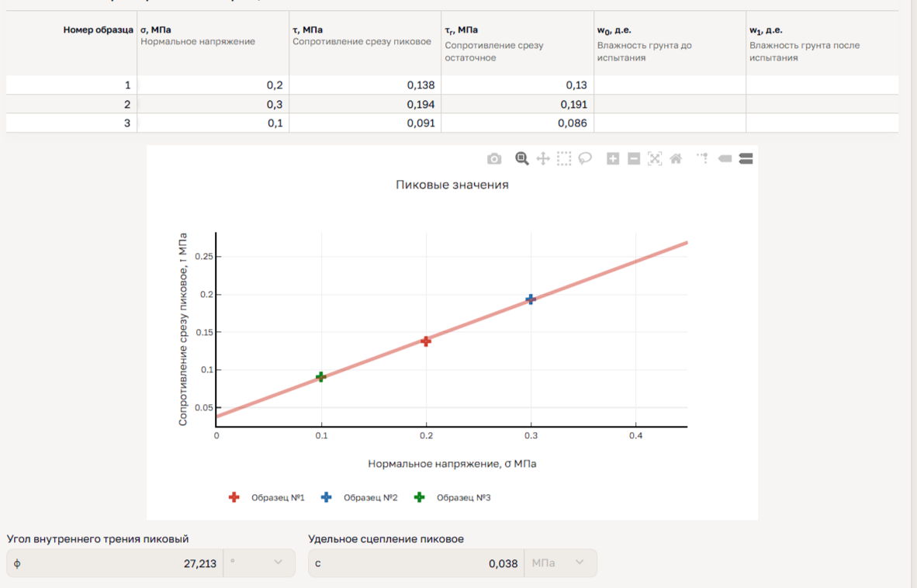Click the friction angle φ value field
This screenshot has width=917, height=588.
click(116, 563)
